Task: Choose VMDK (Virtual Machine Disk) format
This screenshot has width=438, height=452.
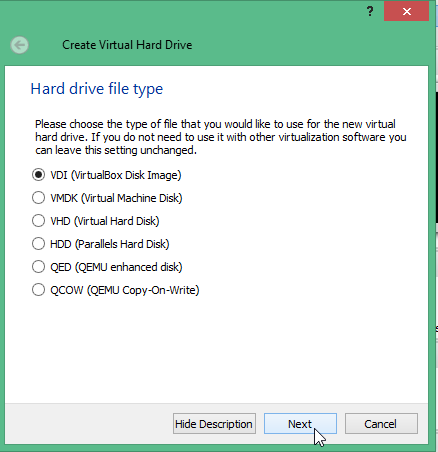Action: [x=107, y=198]
